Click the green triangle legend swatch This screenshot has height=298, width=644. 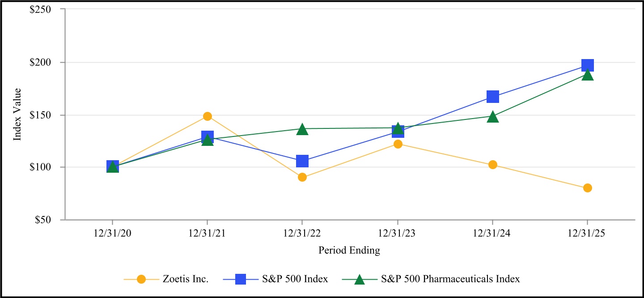point(359,279)
